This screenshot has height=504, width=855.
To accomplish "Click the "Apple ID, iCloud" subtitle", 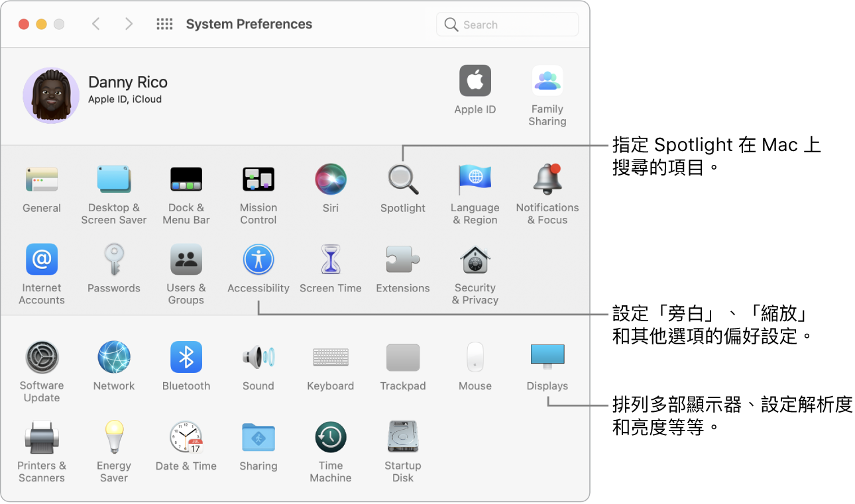I will (x=125, y=99).
